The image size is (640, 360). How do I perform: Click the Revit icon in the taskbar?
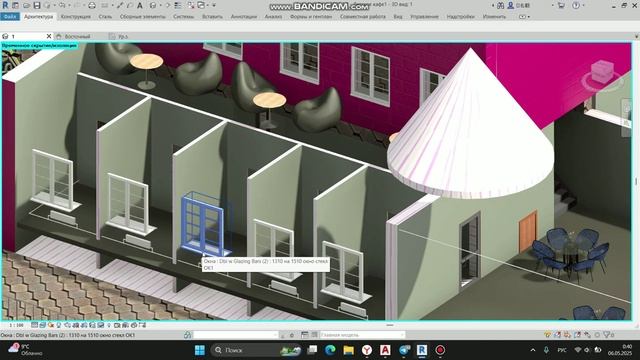click(x=422, y=350)
